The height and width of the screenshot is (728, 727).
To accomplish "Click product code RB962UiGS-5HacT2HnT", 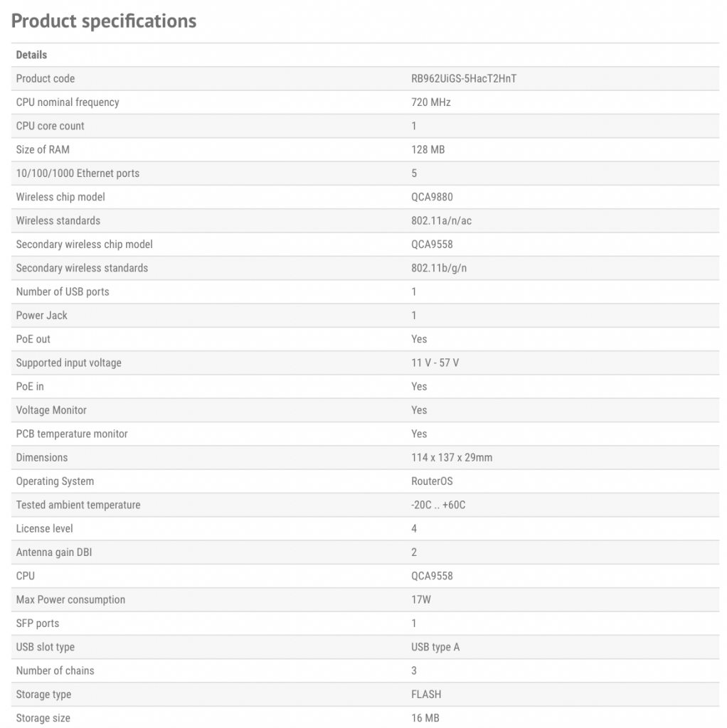I will [464, 78].
